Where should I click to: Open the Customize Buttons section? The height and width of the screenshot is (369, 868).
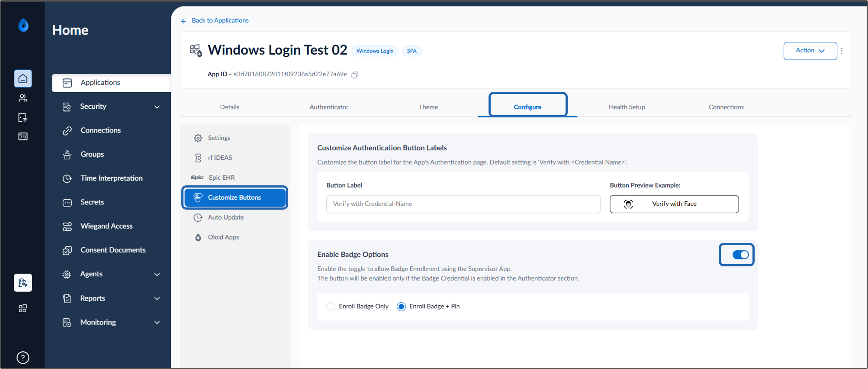235,197
